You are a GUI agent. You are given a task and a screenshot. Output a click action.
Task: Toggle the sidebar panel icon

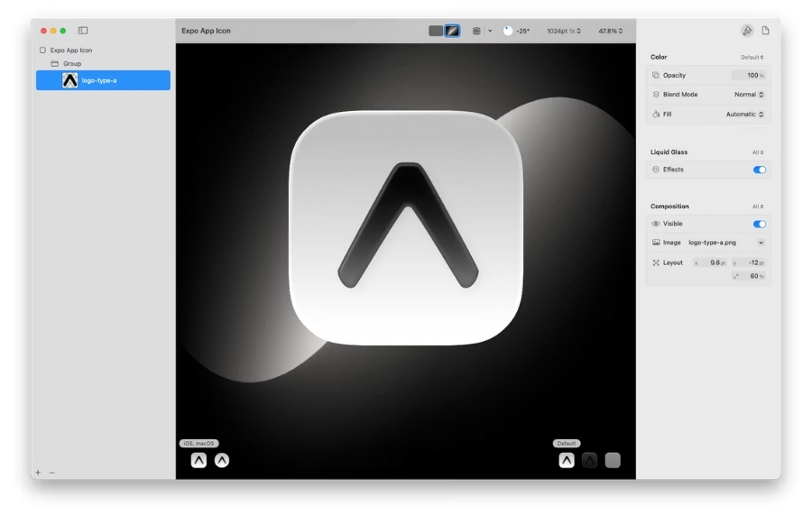(x=83, y=31)
